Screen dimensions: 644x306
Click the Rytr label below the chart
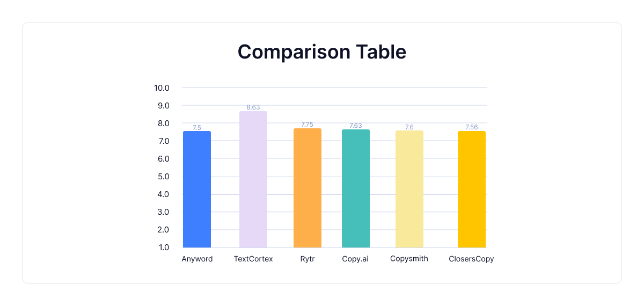308,259
